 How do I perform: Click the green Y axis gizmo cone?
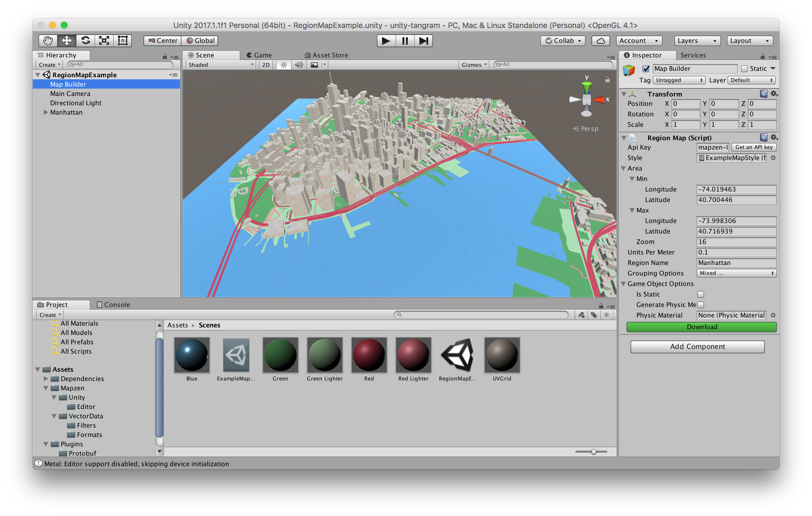[587, 88]
